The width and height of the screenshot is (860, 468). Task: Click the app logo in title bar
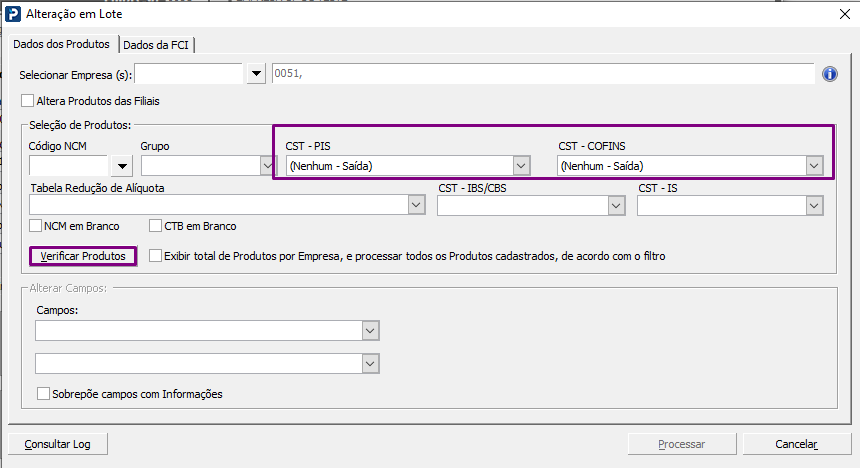(x=13, y=14)
